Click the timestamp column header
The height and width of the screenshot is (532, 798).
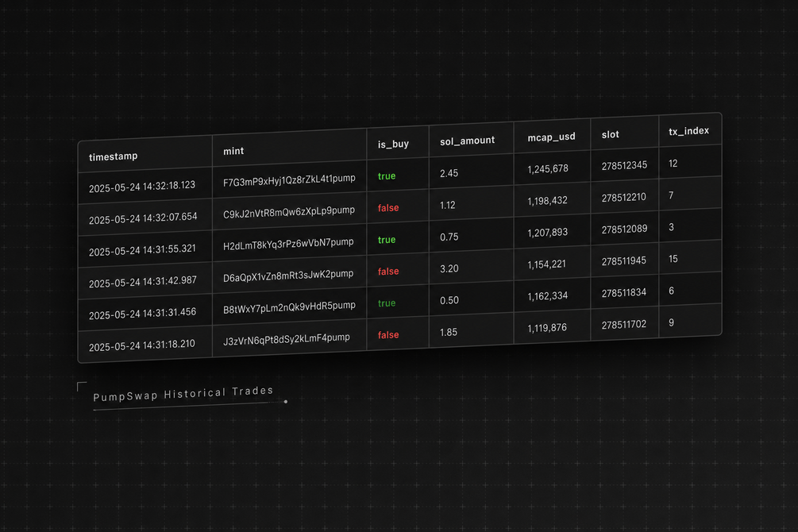[113, 156]
